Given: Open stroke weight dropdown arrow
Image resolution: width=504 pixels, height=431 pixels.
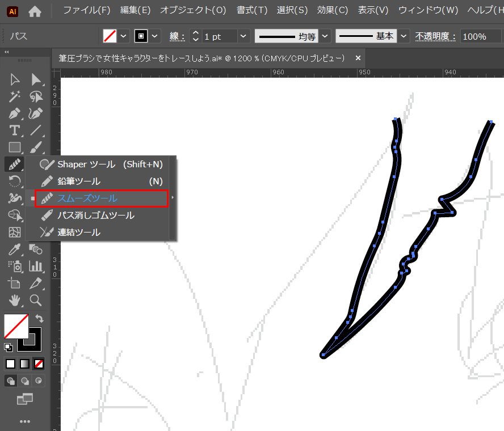Looking at the screenshot, I should point(243,36).
